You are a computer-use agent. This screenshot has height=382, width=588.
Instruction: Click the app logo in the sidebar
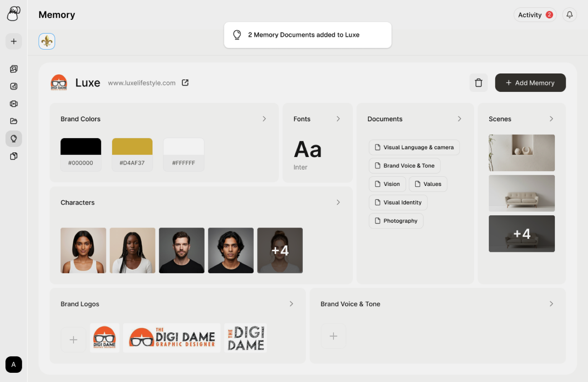[x=13, y=14]
